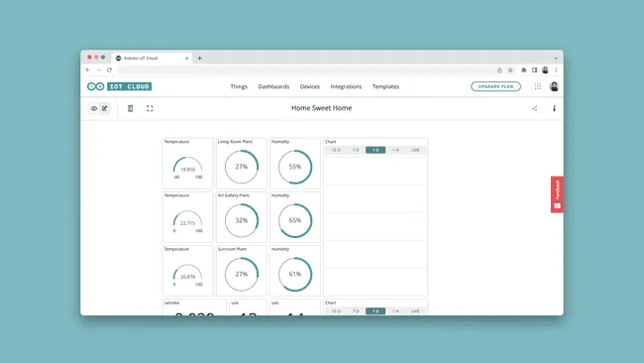Click the 55% Humidity widget
Screen dimensions: 644x363
point(295,164)
